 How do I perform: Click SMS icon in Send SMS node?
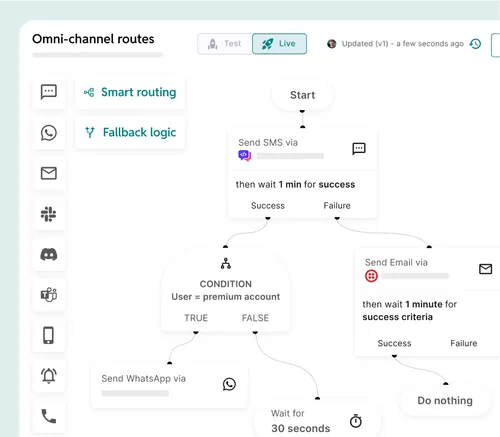pyautogui.click(x=359, y=149)
